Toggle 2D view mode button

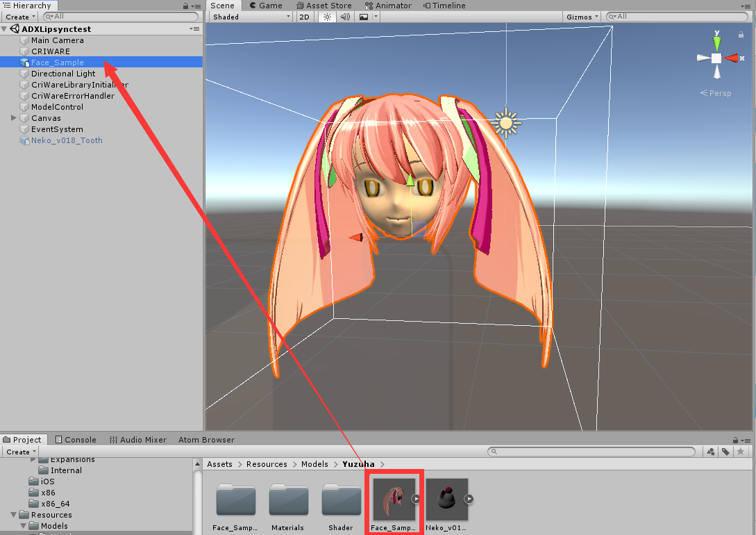point(304,17)
